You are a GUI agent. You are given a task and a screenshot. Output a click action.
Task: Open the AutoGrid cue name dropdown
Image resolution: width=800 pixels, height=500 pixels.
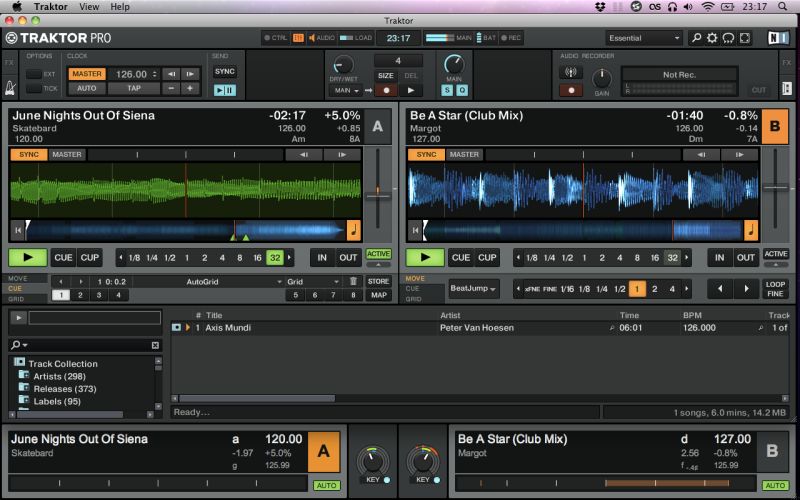coord(208,281)
